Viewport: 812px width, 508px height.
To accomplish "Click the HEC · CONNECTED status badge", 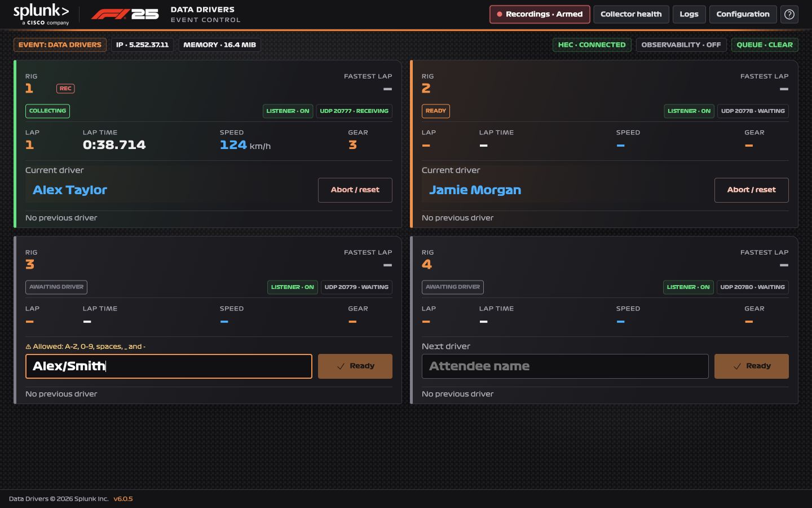I will [x=592, y=45].
